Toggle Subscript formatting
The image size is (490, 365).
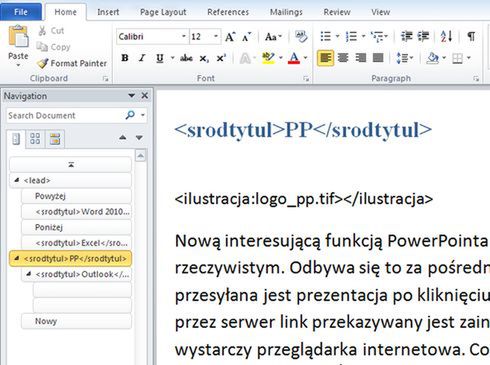pos(204,58)
